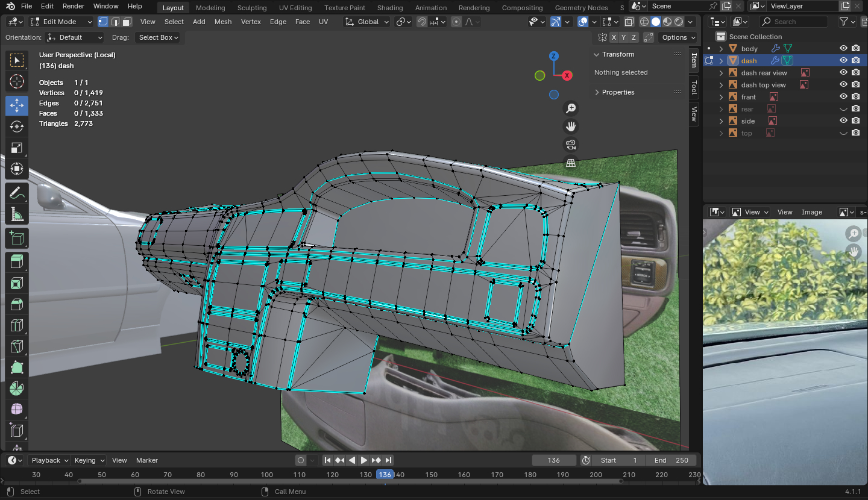Select the Rotate tool
This screenshot has width=868, height=500.
pyautogui.click(x=17, y=127)
